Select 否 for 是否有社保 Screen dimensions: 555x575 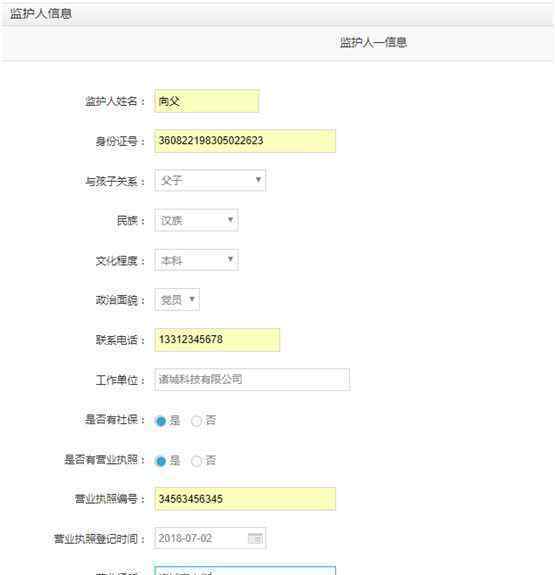pos(196,421)
